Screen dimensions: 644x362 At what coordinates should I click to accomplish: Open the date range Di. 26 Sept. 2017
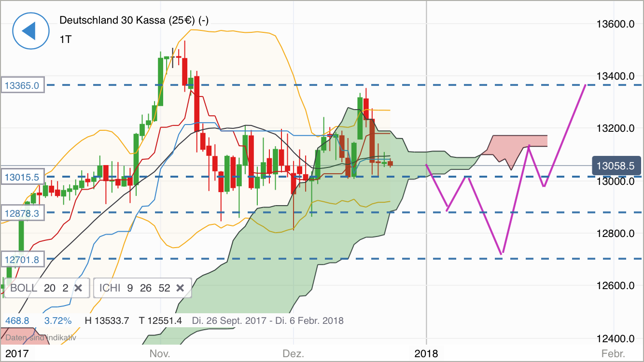229,320
